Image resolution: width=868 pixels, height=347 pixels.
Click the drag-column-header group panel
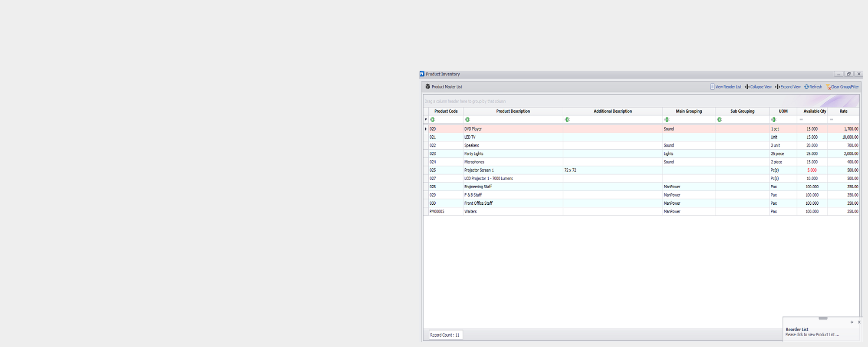641,101
